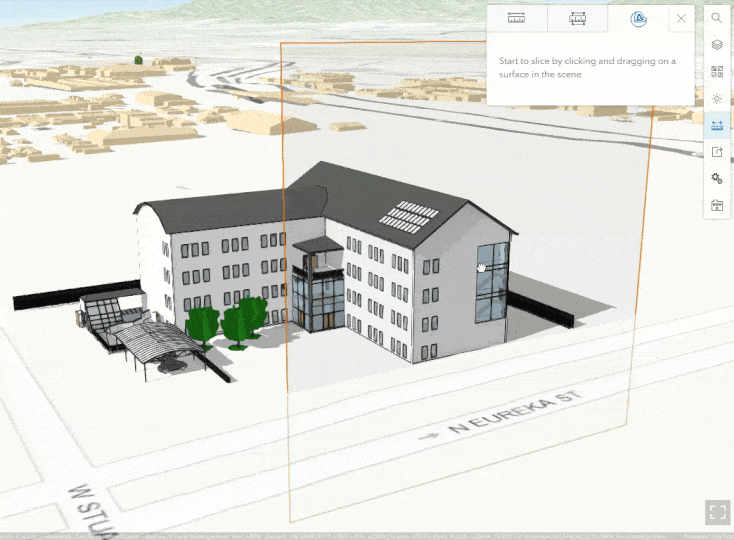The image size is (734, 540).
Task: Enter fullscreen with the expand button
Action: (x=718, y=512)
